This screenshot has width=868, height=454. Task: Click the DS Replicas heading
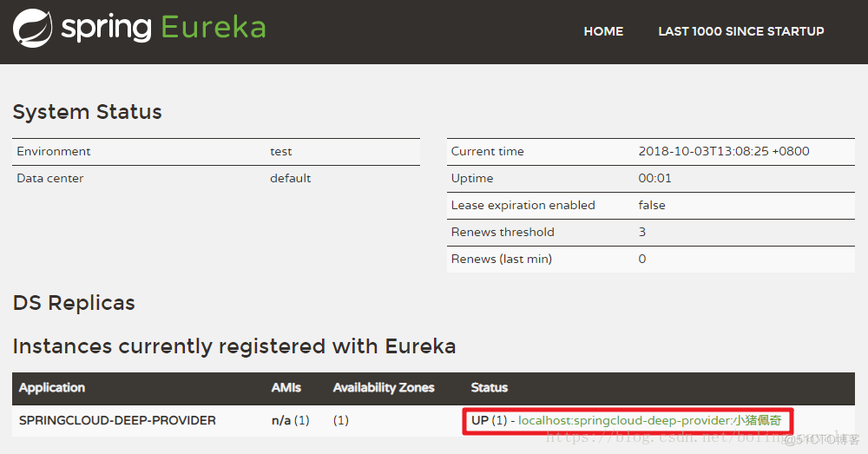[74, 303]
